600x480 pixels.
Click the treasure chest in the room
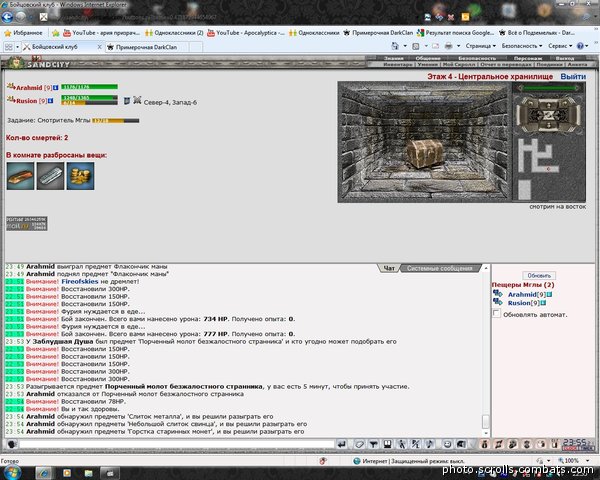coord(424,154)
